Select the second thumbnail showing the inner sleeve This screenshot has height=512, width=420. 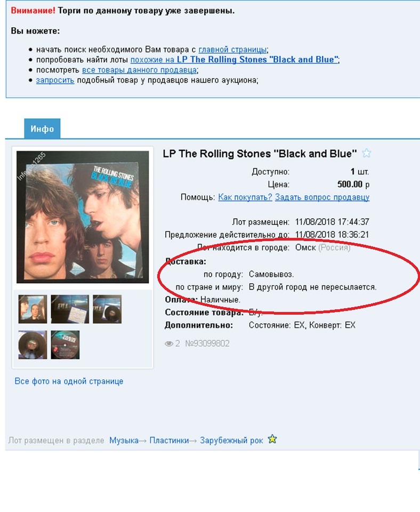70,309
